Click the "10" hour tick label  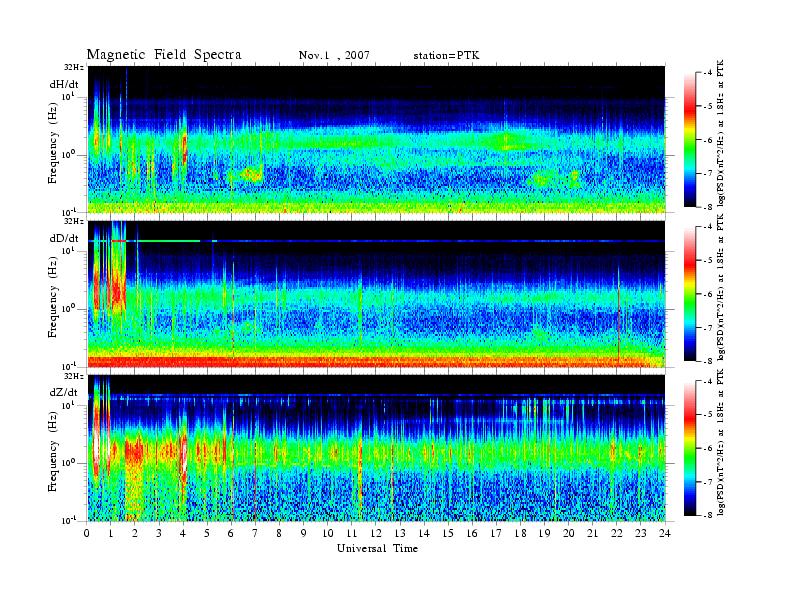click(x=328, y=533)
